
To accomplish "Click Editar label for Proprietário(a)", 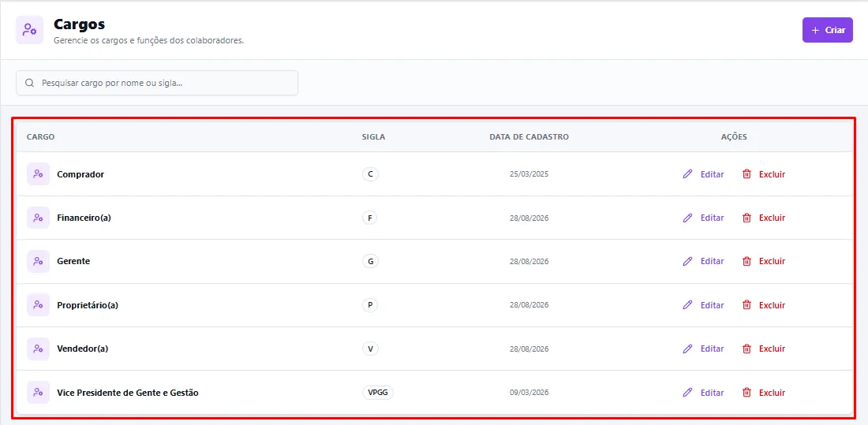I will click(x=712, y=305).
